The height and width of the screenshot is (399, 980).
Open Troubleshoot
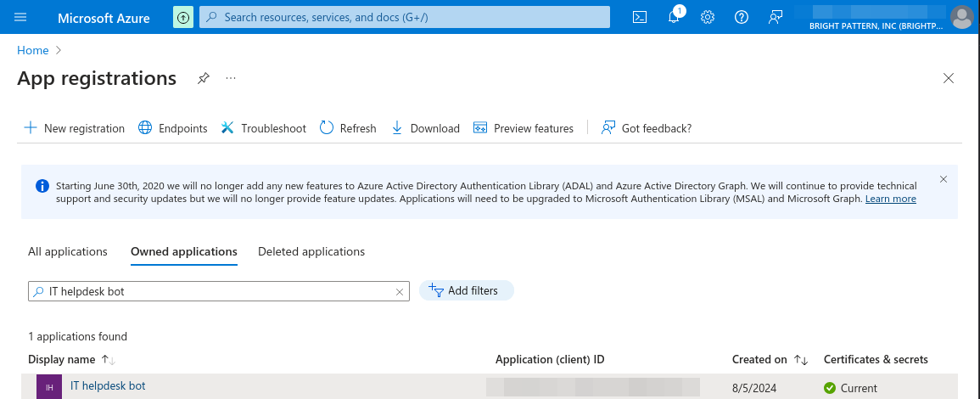click(x=263, y=128)
